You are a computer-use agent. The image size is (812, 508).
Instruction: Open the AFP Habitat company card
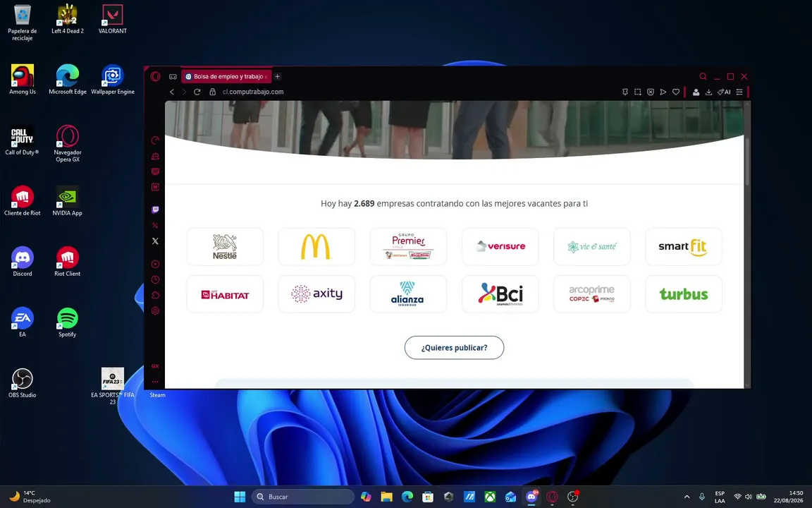[x=225, y=294]
